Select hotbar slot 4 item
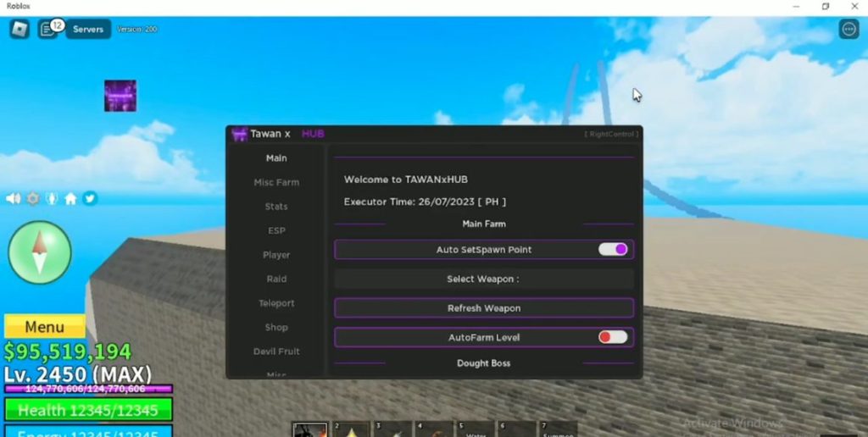Image resolution: width=868 pixels, height=437 pixels. pyautogui.click(x=435, y=429)
